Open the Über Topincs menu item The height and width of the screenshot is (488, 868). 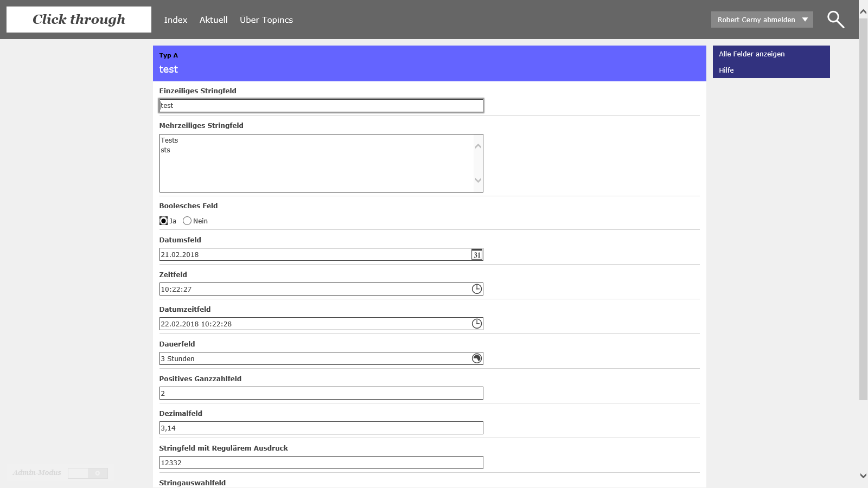[x=266, y=20]
